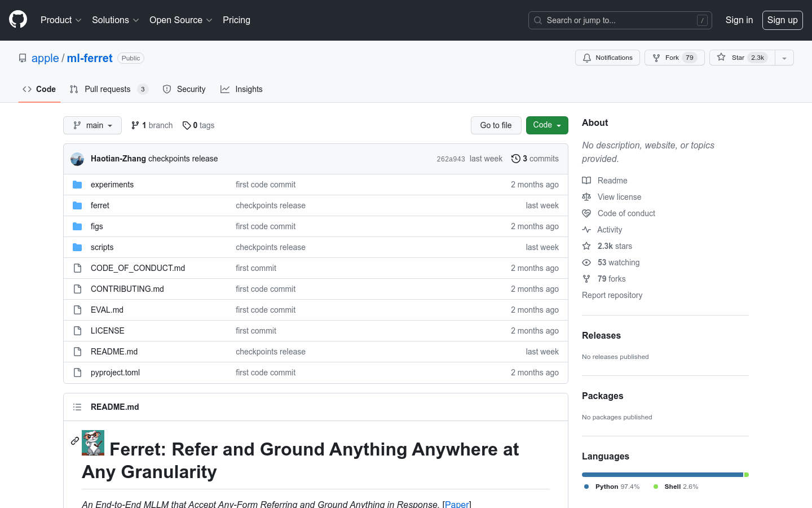812x508 pixels.
Task: Click the stars icon in About
Action: (x=586, y=246)
